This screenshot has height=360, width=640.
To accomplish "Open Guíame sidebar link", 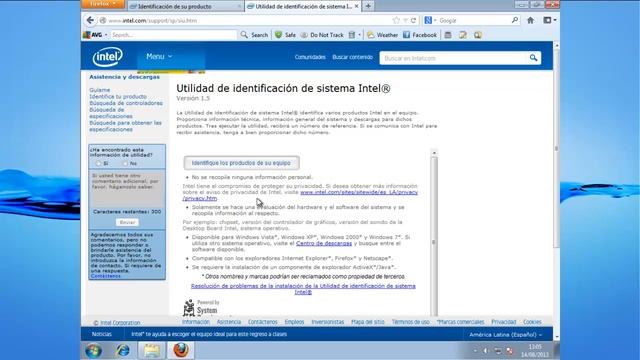I will 100,90.
